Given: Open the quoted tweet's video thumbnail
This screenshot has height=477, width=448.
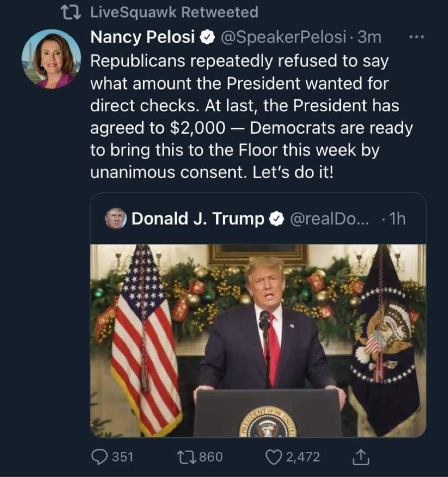Looking at the screenshot, I should [x=258, y=340].
